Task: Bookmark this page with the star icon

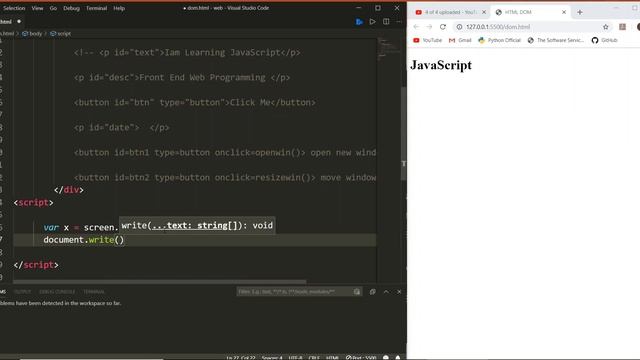Action: [606, 27]
